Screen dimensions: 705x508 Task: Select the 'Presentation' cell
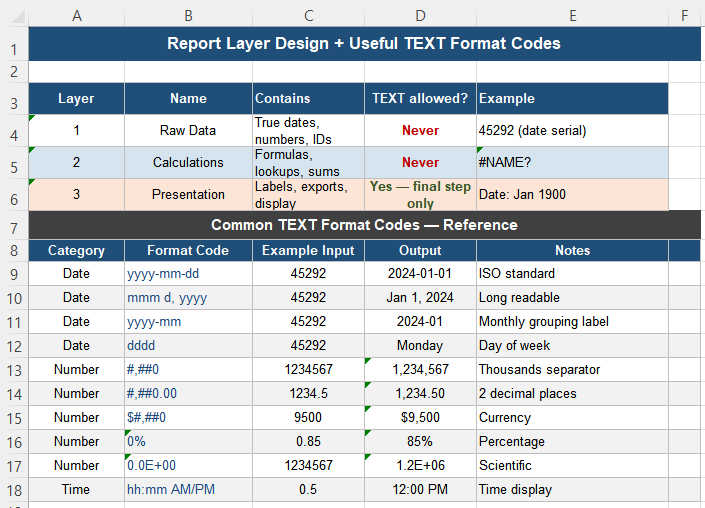(x=188, y=194)
